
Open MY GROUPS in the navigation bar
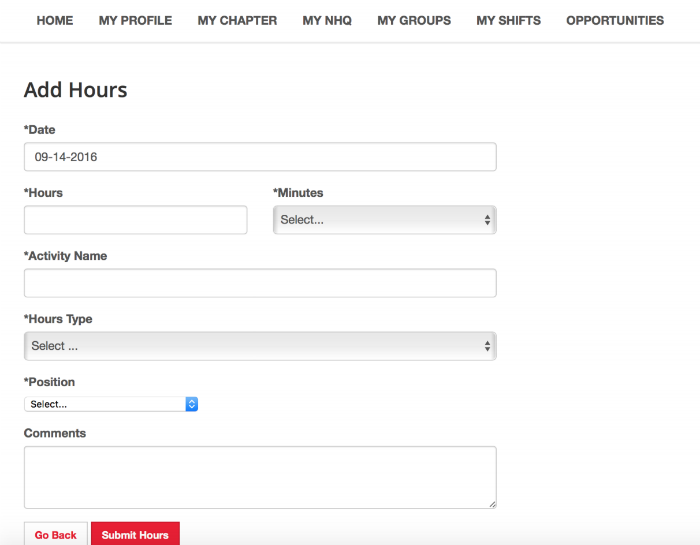[414, 21]
